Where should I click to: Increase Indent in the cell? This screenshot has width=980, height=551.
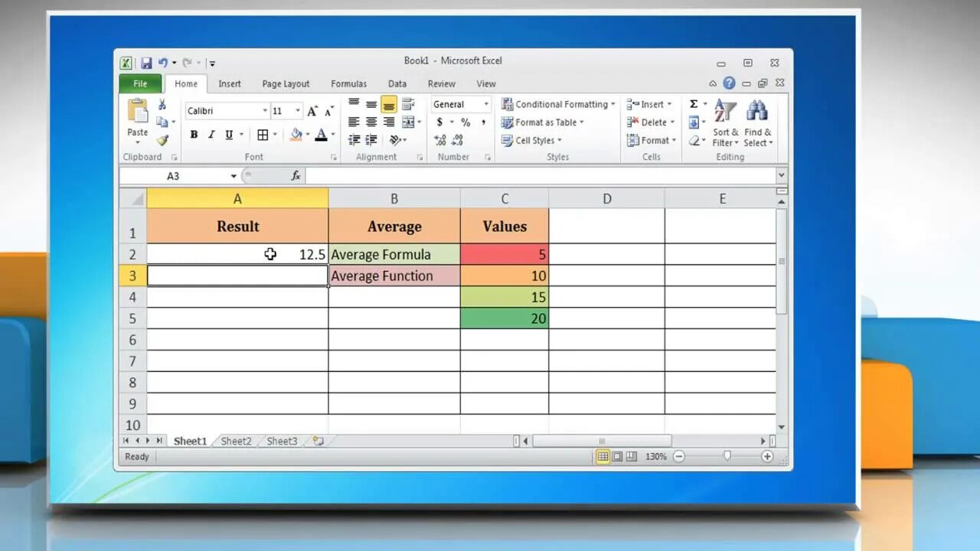pyautogui.click(x=371, y=140)
